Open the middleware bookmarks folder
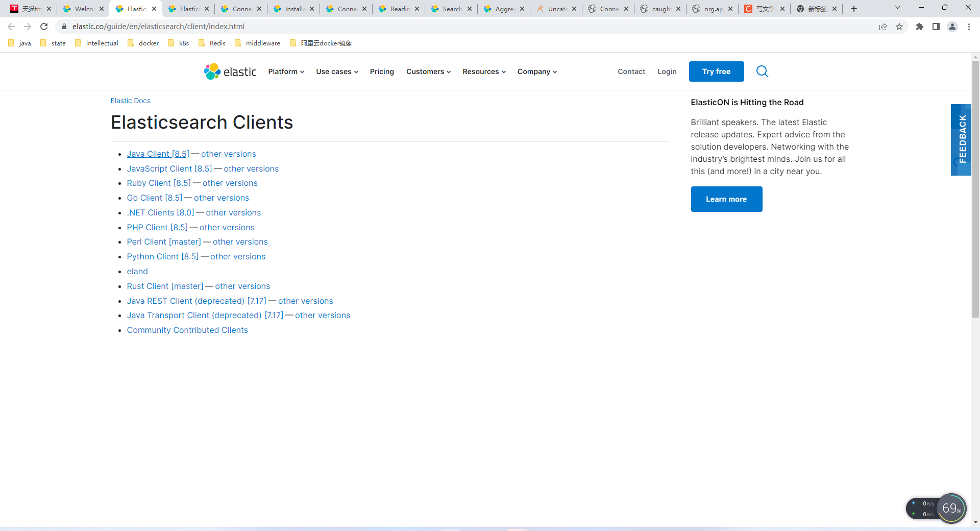 258,43
